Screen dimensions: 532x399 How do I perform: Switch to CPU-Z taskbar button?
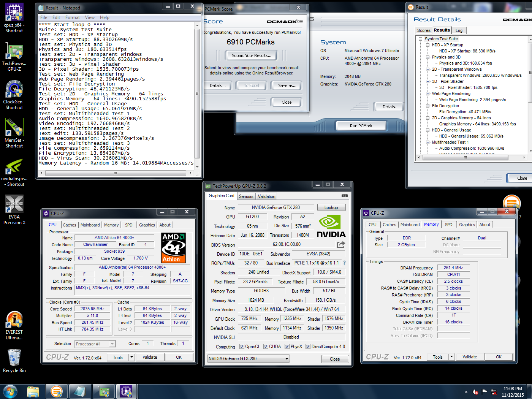127,391
